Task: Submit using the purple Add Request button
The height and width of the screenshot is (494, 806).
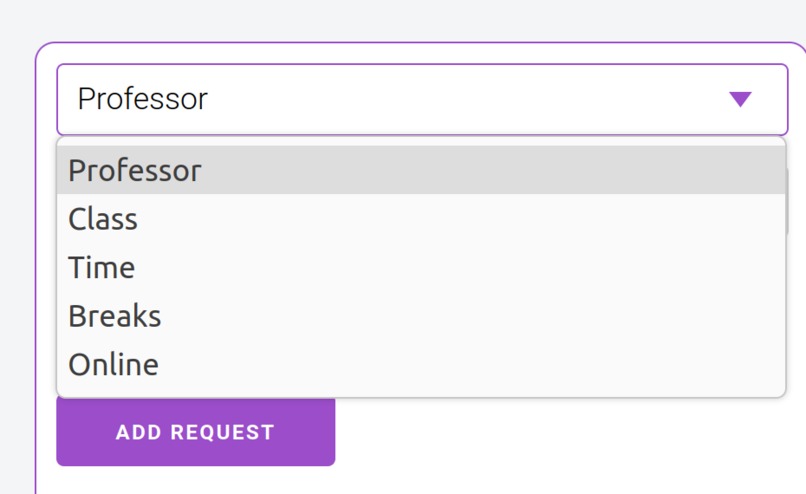Action: pos(195,432)
